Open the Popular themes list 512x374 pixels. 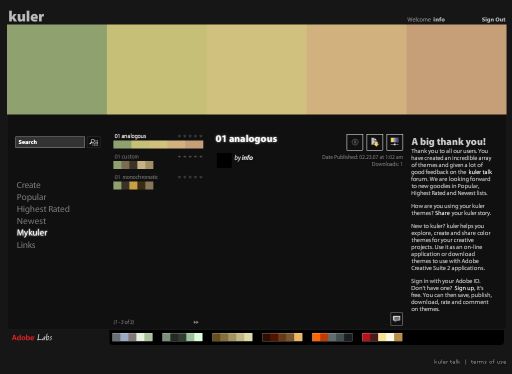(31, 197)
